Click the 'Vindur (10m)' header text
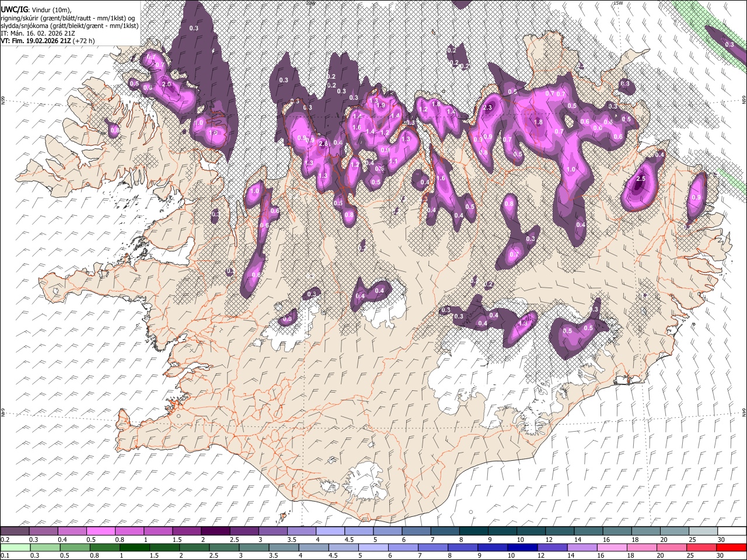Image resolution: width=747 pixels, height=560 pixels. 50,10
